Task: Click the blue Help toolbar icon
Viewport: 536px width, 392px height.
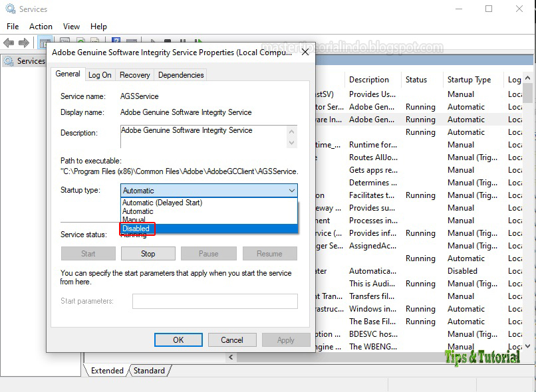Action: [x=116, y=41]
